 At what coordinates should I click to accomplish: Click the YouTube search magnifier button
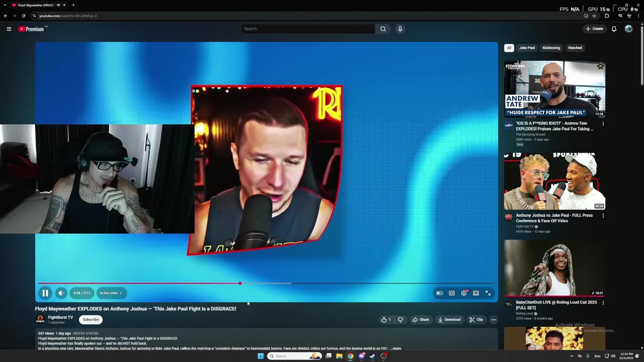click(x=383, y=29)
